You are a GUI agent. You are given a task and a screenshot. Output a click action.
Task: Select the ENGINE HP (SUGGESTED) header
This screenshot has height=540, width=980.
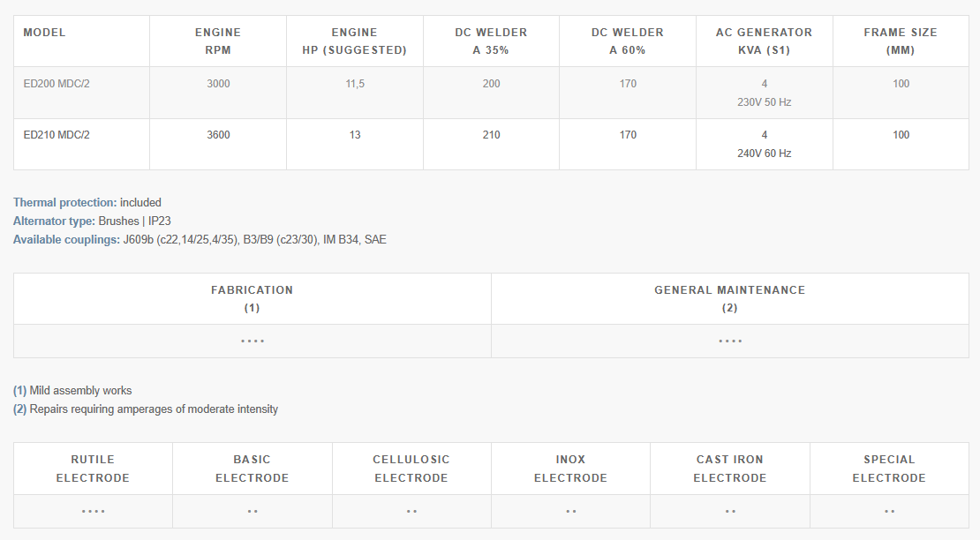[x=354, y=41]
